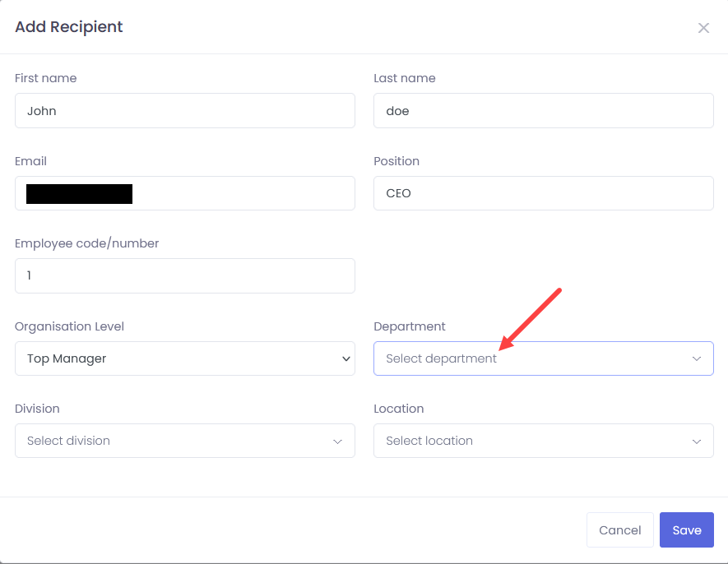Screen dimensions: 728x564
Task: Focus the Email input field
Action: click(x=185, y=193)
